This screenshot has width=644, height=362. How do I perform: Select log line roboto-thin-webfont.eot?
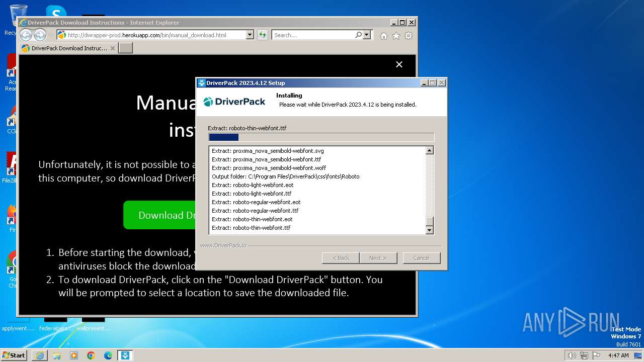point(252,219)
